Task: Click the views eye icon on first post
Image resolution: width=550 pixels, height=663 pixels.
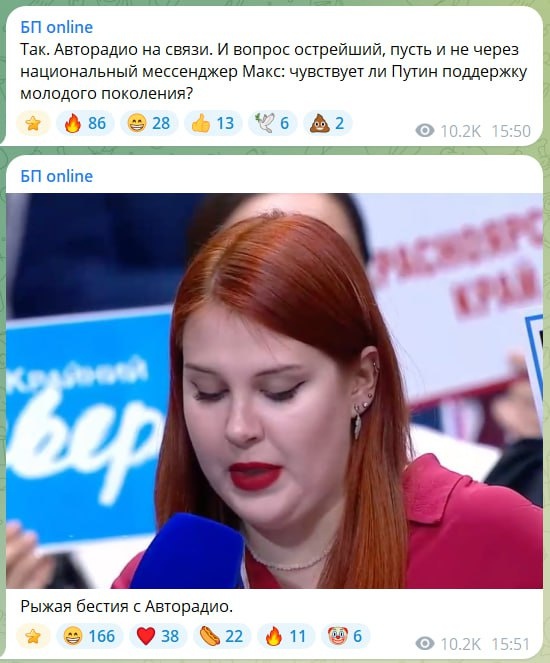Action: (x=425, y=131)
